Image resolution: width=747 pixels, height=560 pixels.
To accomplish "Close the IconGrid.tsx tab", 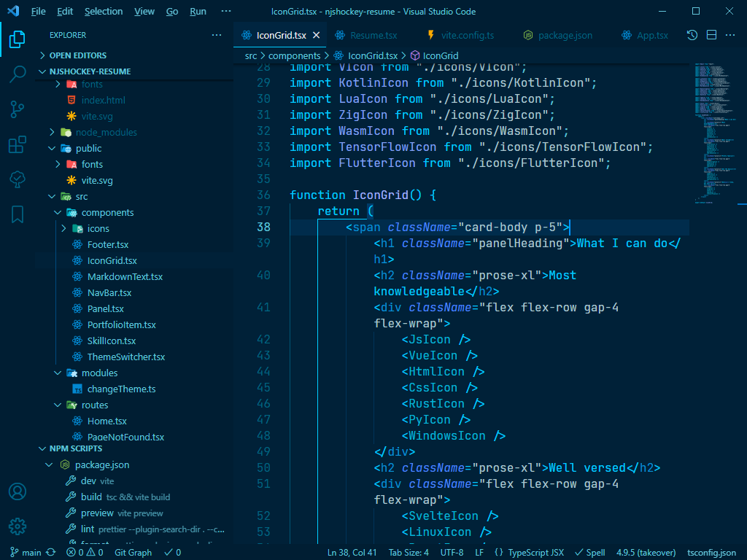I will pyautogui.click(x=317, y=35).
